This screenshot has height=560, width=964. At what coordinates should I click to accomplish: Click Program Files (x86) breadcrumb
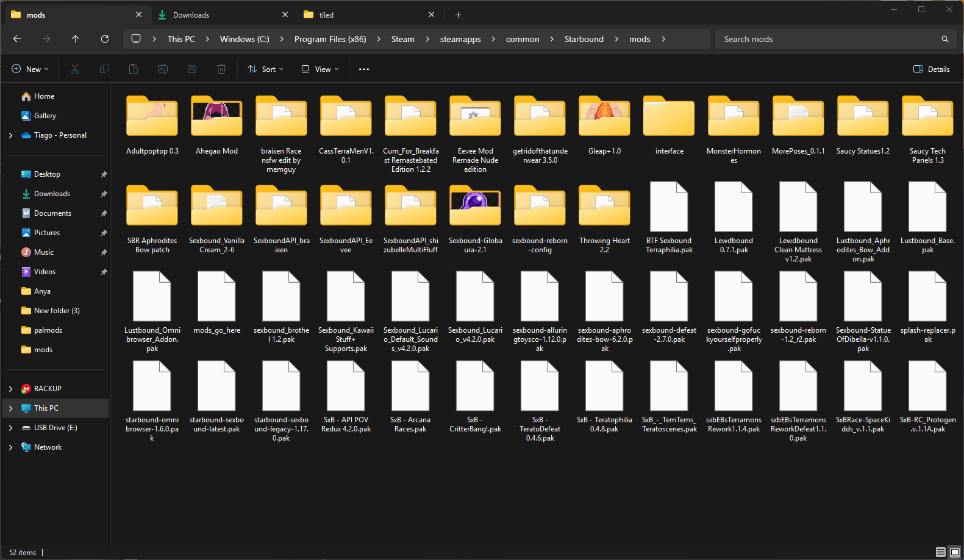pos(330,39)
